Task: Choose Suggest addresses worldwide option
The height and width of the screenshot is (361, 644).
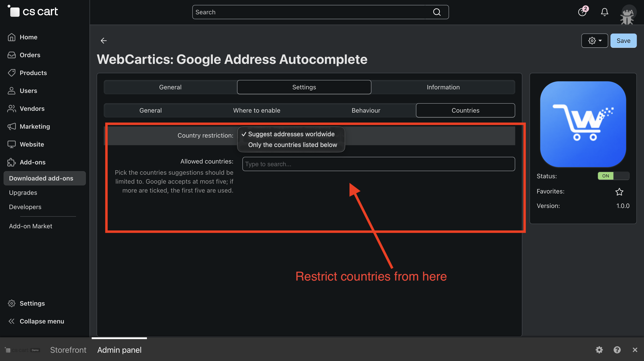Action: point(291,134)
